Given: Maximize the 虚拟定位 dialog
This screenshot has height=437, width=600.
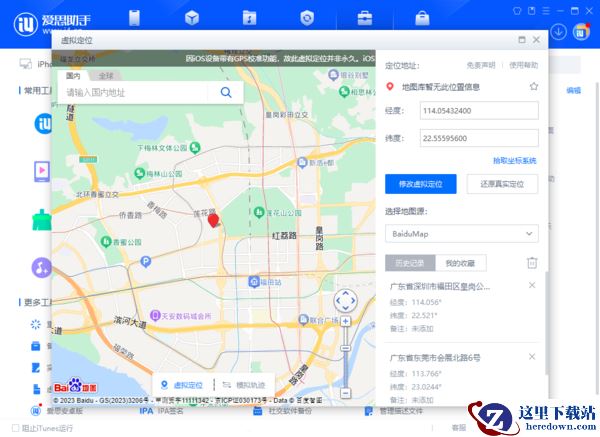Looking at the screenshot, I should click(522, 40).
